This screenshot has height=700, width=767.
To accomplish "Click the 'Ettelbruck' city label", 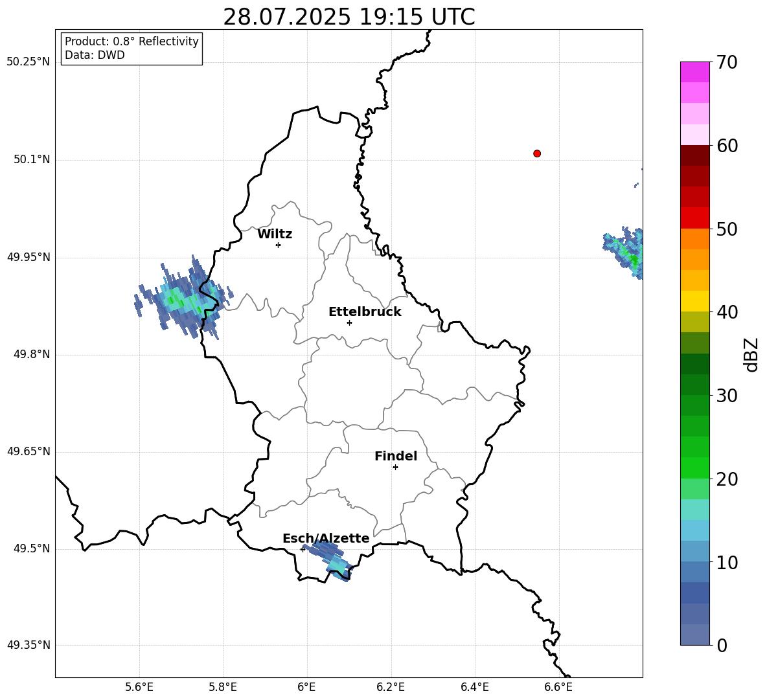I will pyautogui.click(x=365, y=312).
